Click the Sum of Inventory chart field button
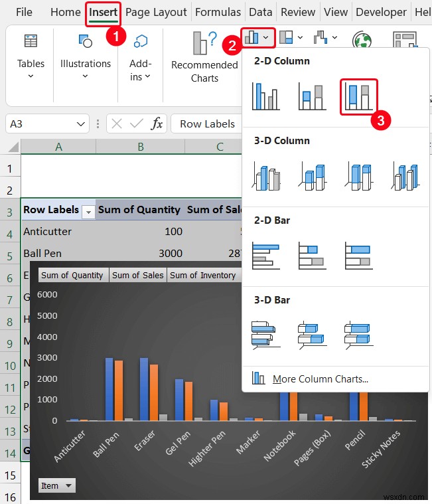Screen dimensions: 432x504 pos(203,275)
